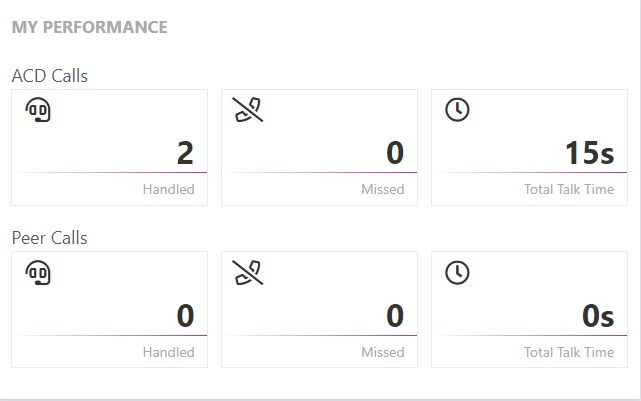Click the Peer Calls Handled value 0
Image resolution: width=641 pixels, height=401 pixels.
(185, 316)
